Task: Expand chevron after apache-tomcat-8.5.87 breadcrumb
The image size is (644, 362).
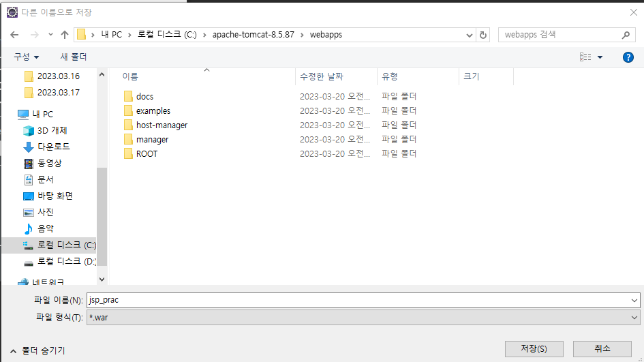Action: pyautogui.click(x=303, y=35)
